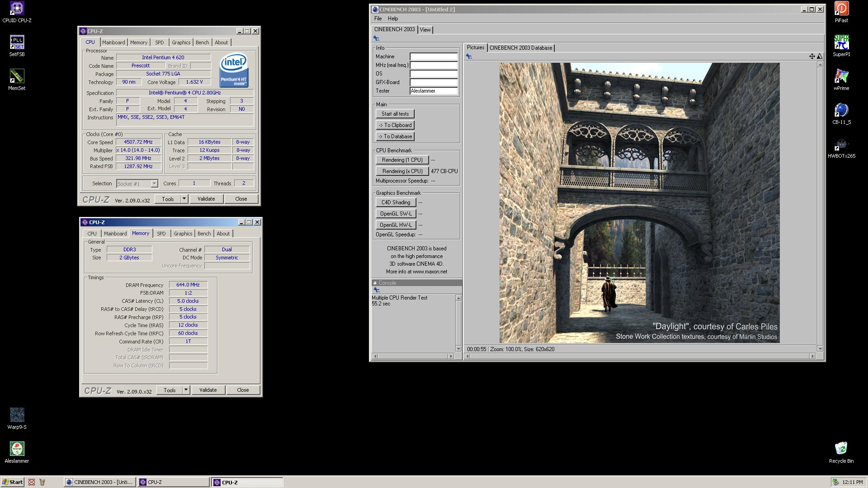Viewport: 868px width, 488px height.
Task: Click the To Database button
Action: [x=395, y=136]
